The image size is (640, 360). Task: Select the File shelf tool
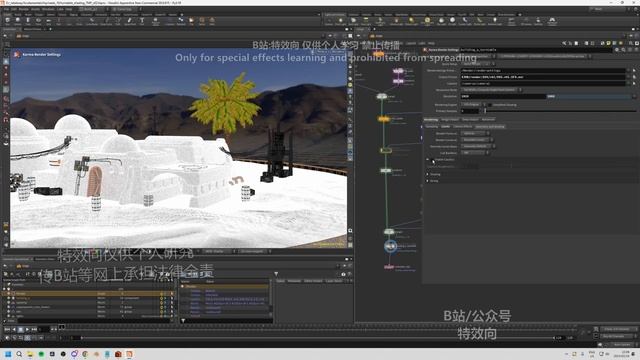click(191, 21)
